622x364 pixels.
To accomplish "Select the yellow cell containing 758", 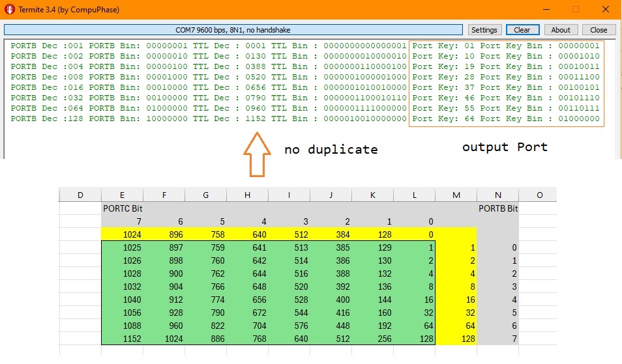I will click(205, 234).
